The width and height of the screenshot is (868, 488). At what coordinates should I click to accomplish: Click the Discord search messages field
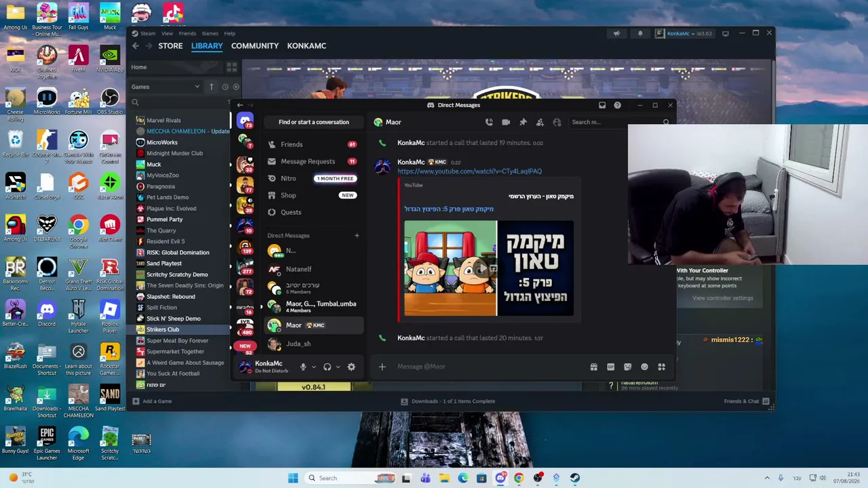[x=620, y=122]
